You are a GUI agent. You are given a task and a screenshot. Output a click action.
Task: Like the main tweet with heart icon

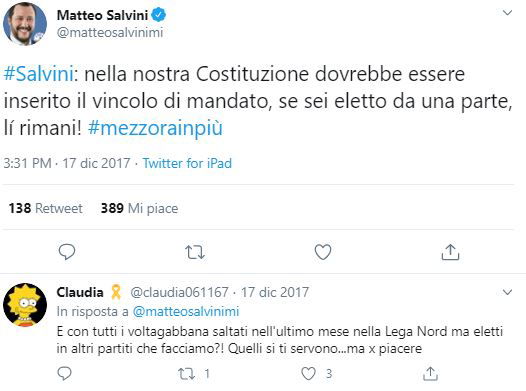click(x=323, y=252)
